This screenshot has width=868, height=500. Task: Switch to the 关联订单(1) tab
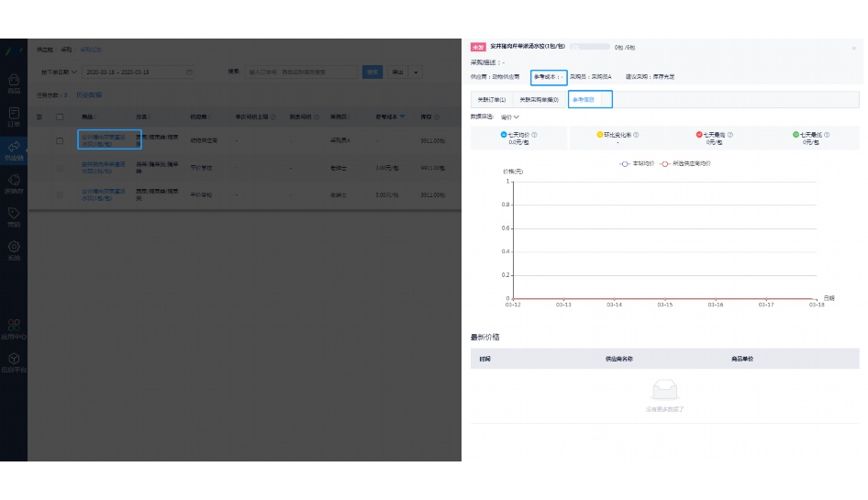click(x=492, y=99)
